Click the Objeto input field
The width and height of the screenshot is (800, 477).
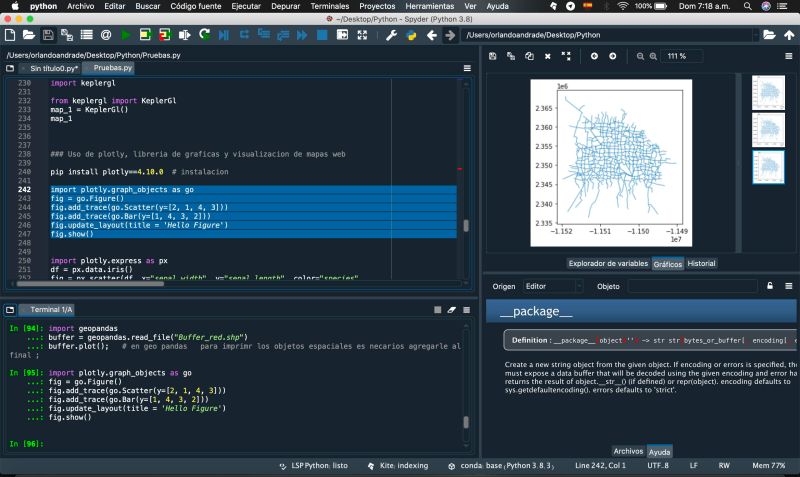pyautogui.click(x=692, y=286)
